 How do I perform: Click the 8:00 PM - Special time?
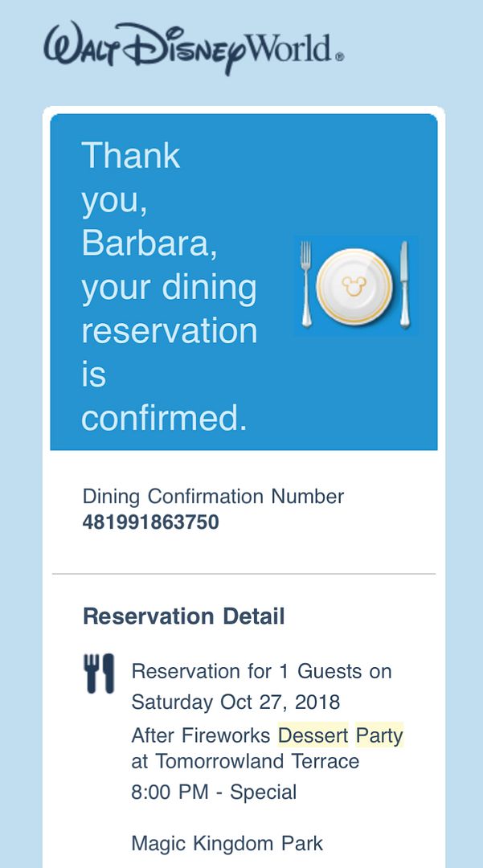[x=214, y=792]
